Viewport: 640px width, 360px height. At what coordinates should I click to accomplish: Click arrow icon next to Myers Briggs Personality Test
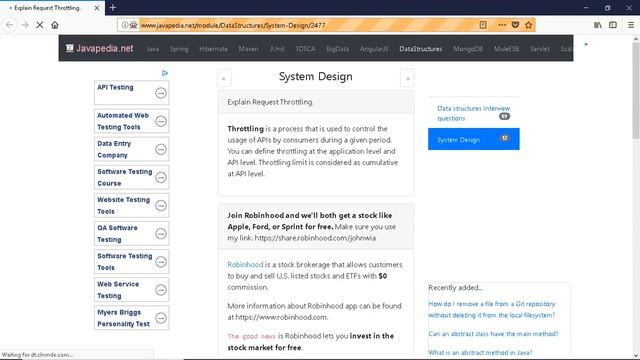click(x=161, y=318)
